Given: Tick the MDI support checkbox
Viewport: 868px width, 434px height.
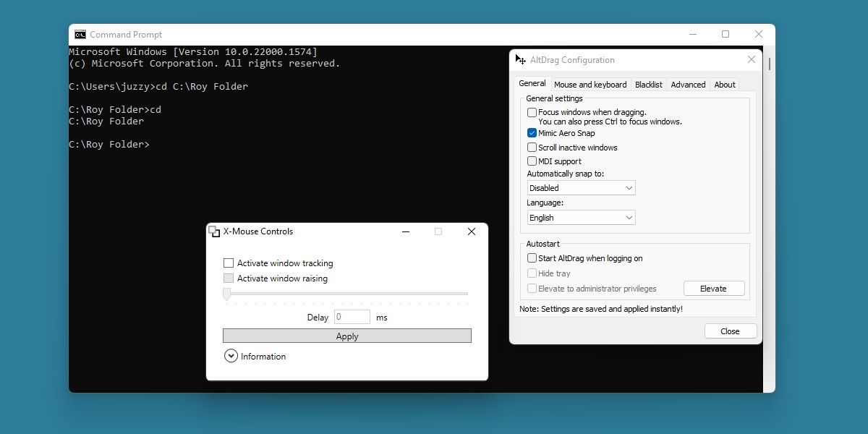Looking at the screenshot, I should (532, 161).
